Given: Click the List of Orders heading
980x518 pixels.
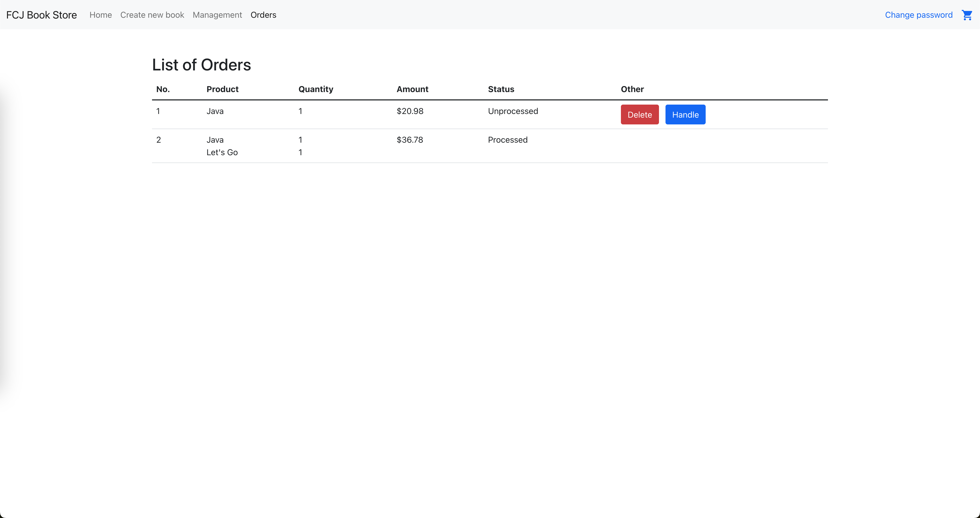Looking at the screenshot, I should tap(201, 65).
